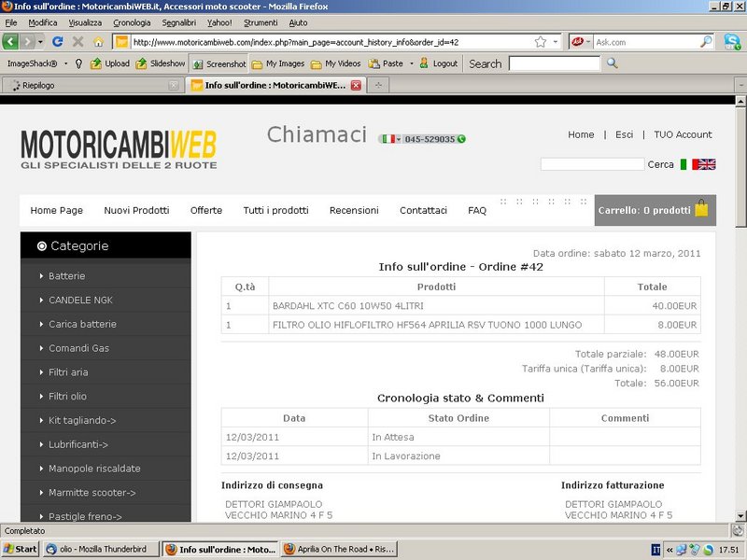This screenshot has height=560, width=747.
Task: Reload the page with the refresh icon
Action: (x=58, y=42)
